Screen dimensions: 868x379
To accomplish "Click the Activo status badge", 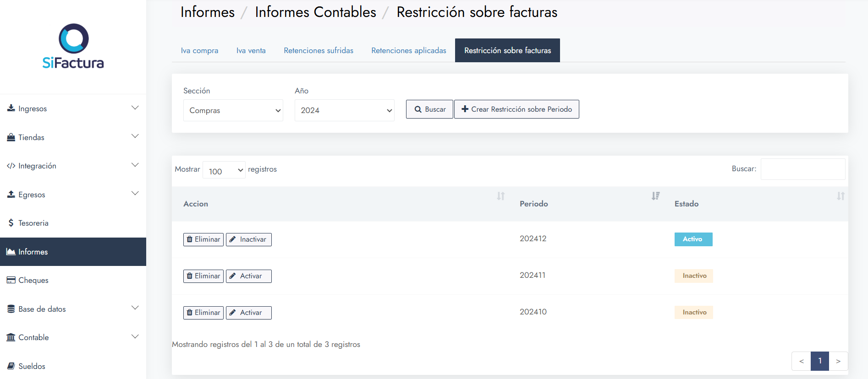I will [x=693, y=239].
